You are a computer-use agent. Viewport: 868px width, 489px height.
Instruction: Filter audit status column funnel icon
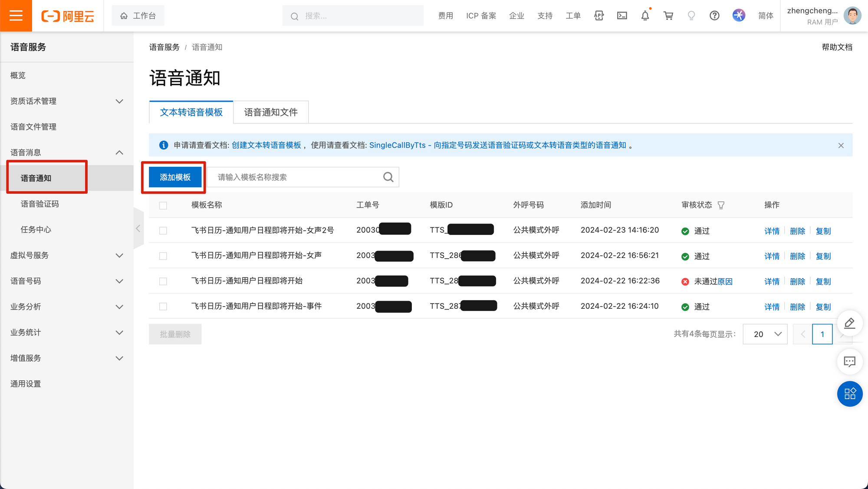[x=721, y=205]
